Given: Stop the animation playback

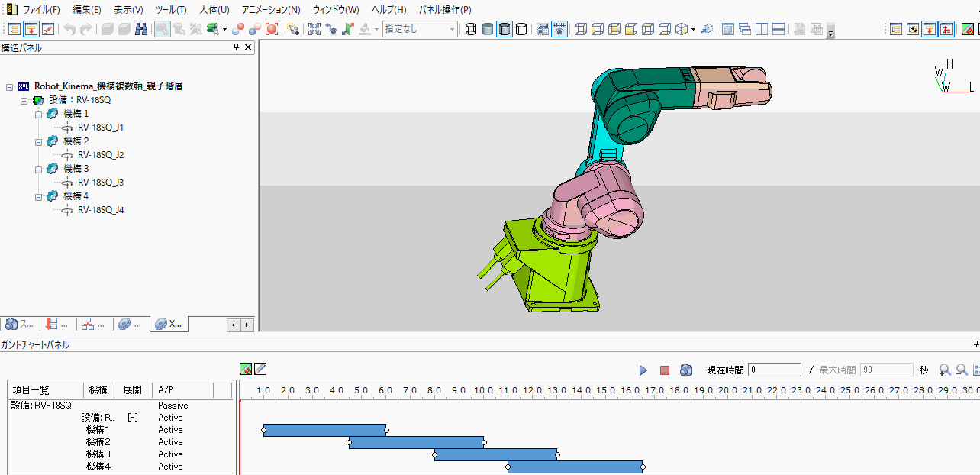Looking at the screenshot, I should 664,370.
